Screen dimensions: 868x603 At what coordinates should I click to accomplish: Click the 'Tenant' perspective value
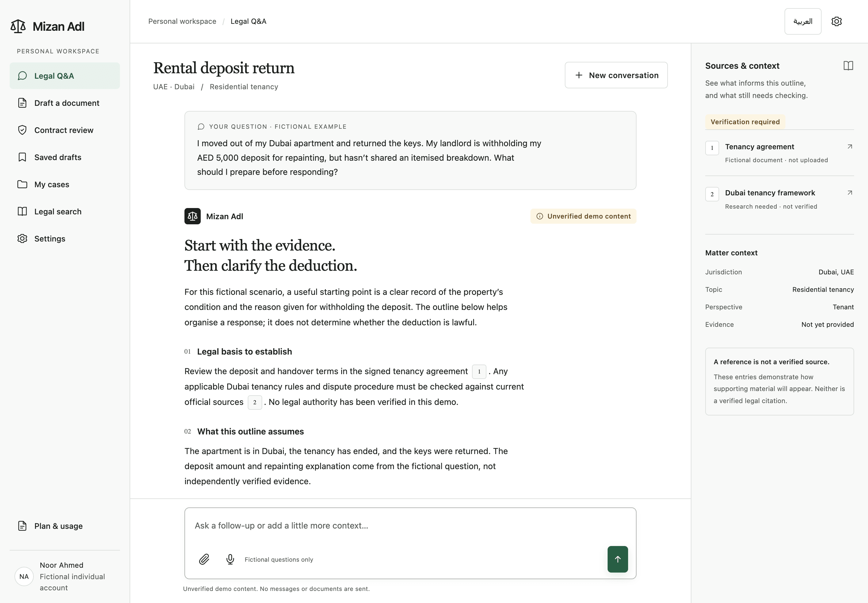pyautogui.click(x=843, y=307)
